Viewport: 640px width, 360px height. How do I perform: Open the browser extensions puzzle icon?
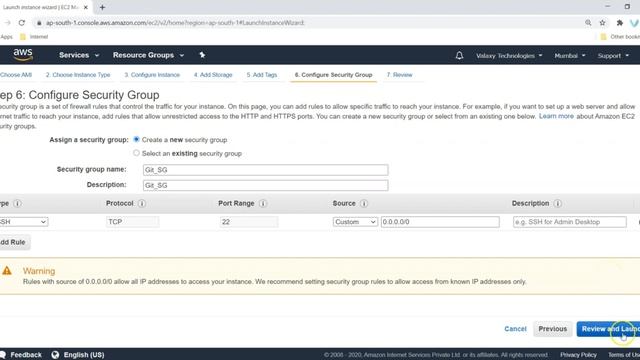coord(620,23)
